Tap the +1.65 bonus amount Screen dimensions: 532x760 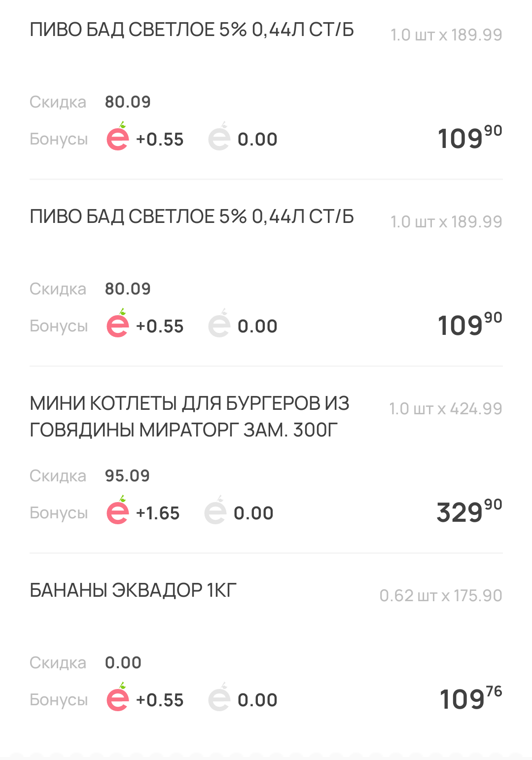[x=158, y=513]
